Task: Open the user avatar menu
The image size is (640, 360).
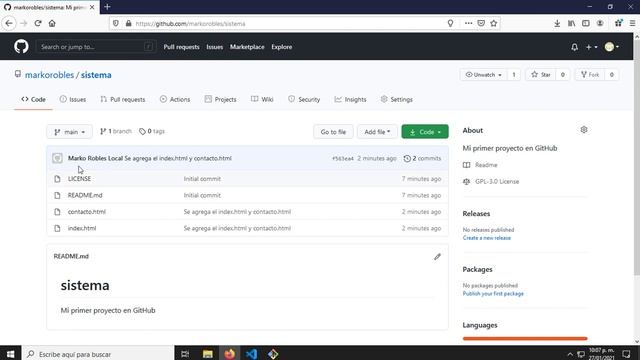Action: click(611, 47)
